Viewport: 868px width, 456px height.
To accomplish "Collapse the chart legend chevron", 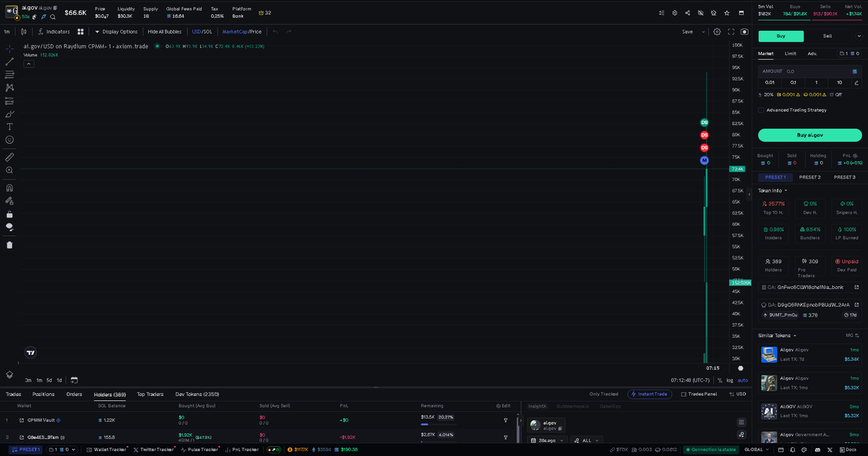I will coord(29,64).
